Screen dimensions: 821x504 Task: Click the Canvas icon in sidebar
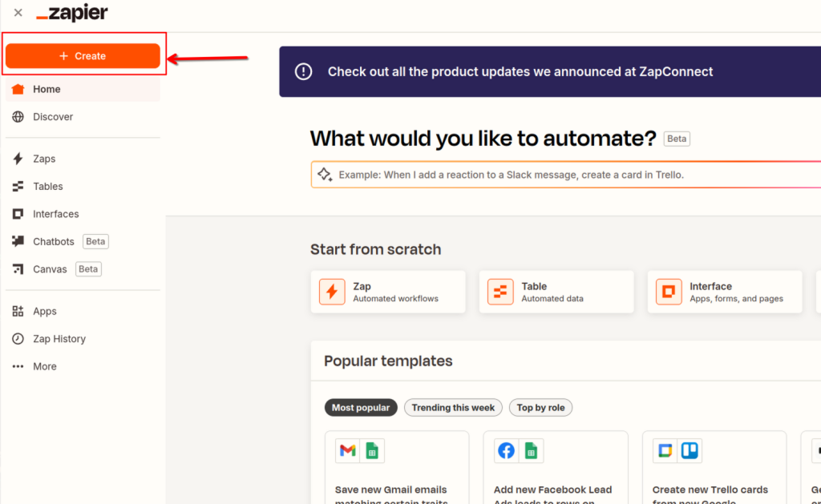click(x=18, y=269)
